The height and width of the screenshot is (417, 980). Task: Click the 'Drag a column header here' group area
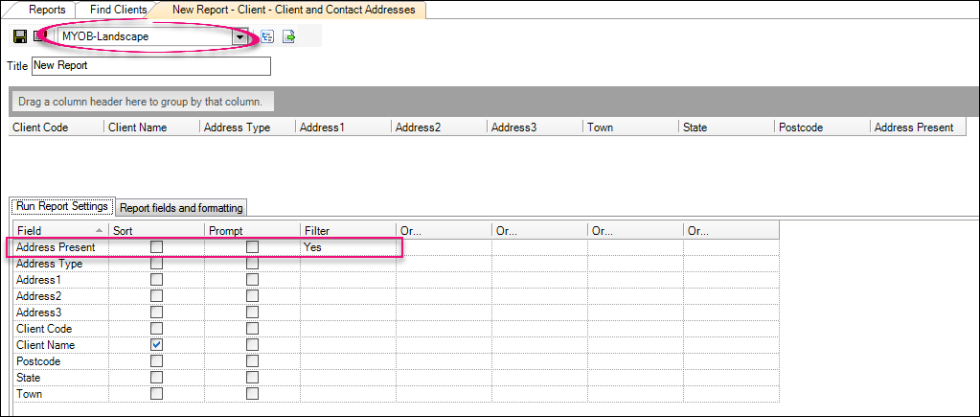click(144, 102)
